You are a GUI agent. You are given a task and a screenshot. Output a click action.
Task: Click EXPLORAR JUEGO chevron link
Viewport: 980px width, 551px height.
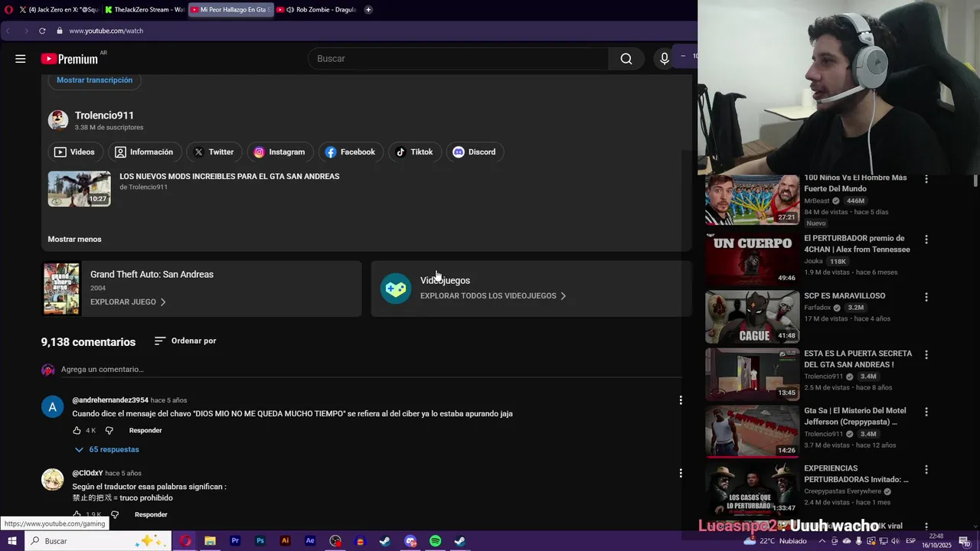128,302
